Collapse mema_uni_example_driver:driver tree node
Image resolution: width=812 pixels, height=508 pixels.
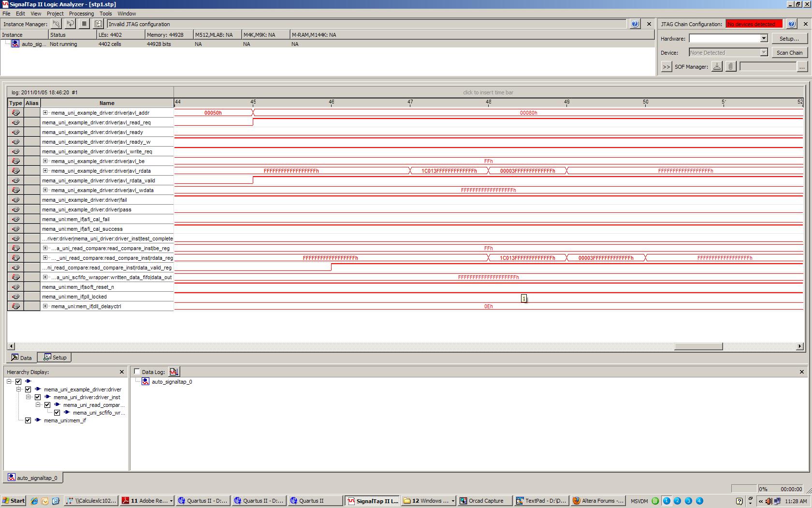point(18,389)
